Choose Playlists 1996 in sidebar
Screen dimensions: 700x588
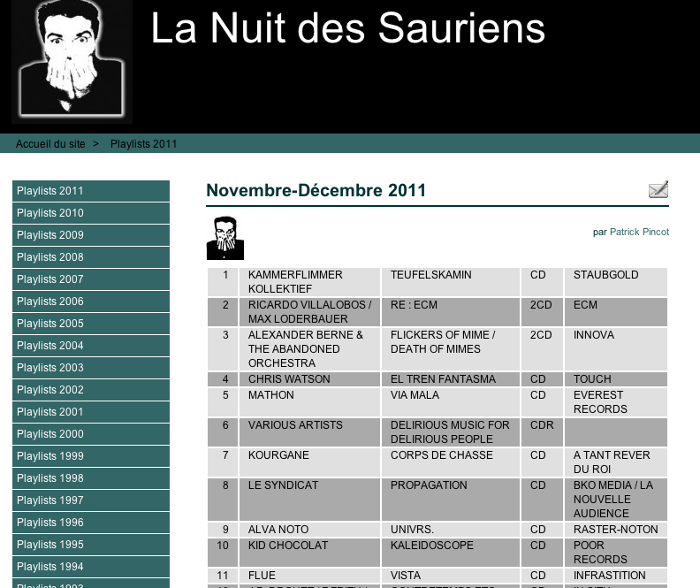[x=91, y=523]
